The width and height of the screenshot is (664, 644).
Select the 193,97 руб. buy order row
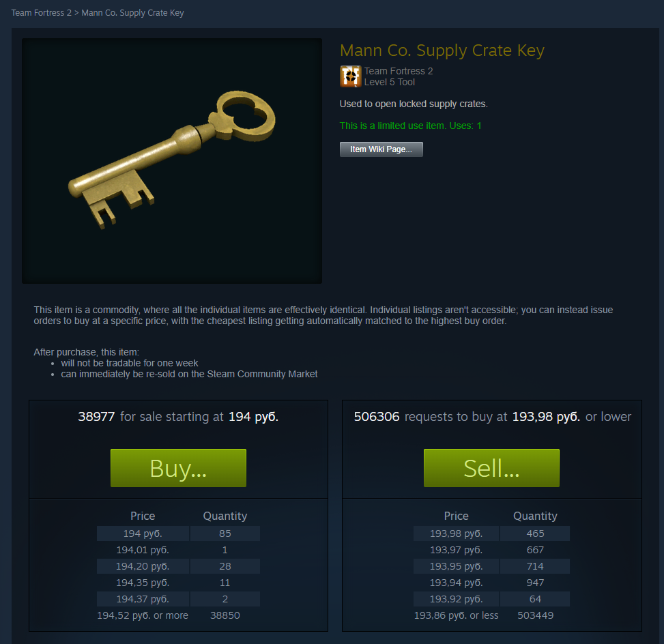tap(491, 550)
